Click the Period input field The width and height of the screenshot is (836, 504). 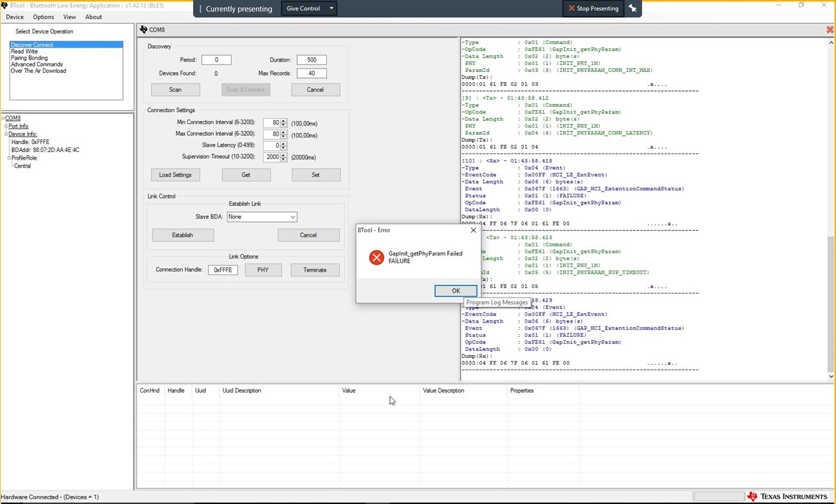(216, 60)
